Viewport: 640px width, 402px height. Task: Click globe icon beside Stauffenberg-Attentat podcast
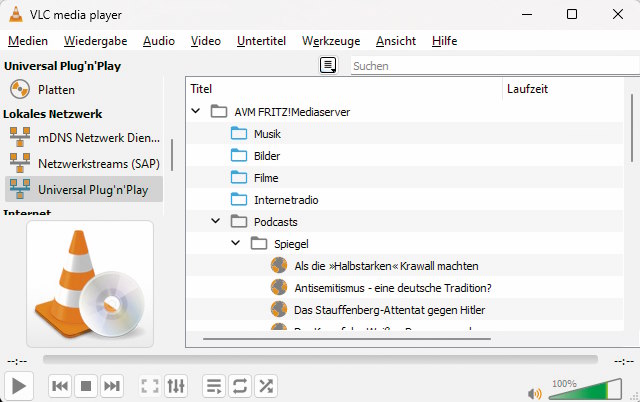(279, 309)
